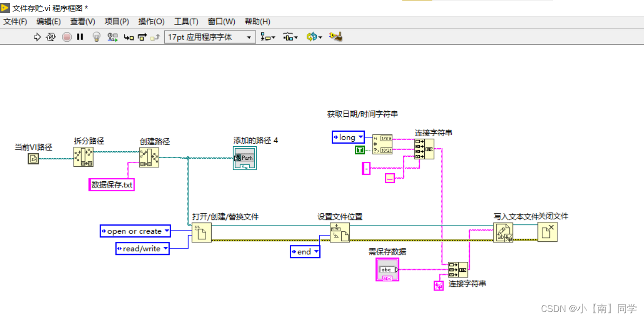Screen dimensions: 644x318
Task: Enable Highlight Execution lightbulb icon
Action: [x=96, y=37]
